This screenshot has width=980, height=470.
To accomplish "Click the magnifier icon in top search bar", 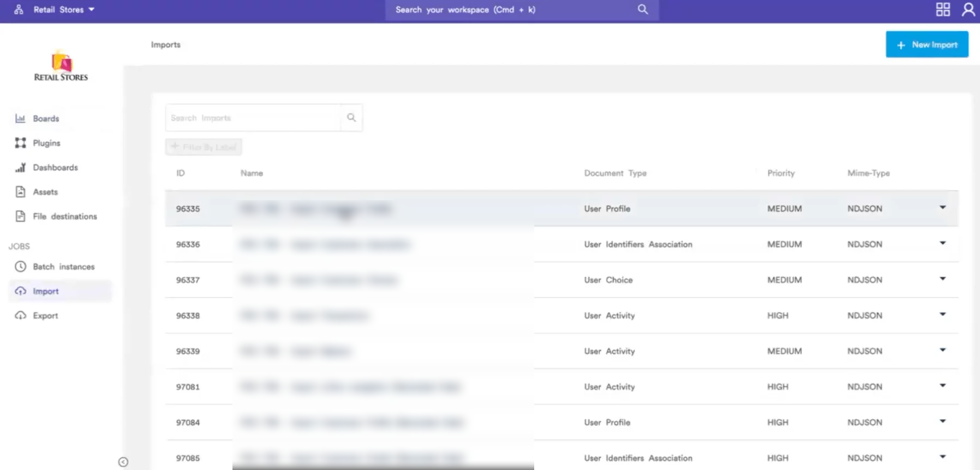I will 643,9.
